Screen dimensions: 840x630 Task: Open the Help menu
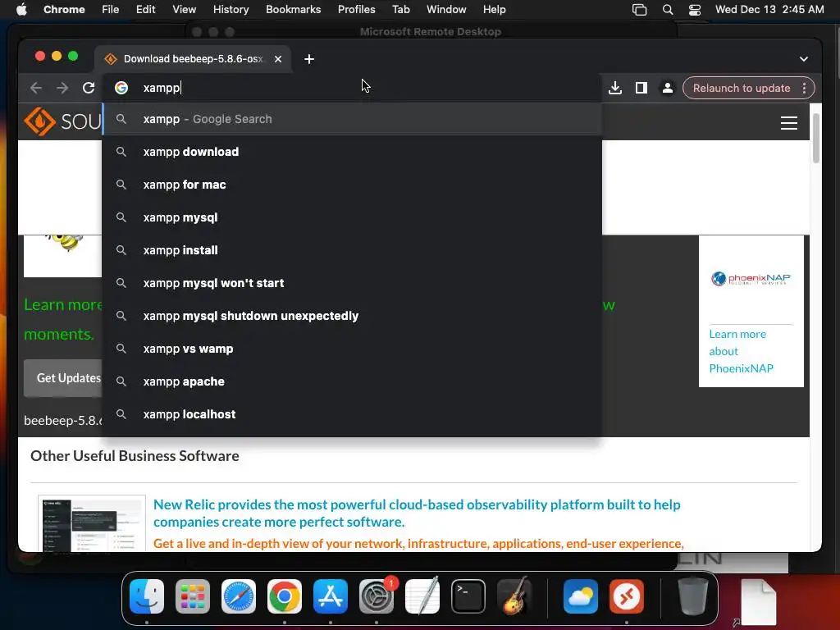[x=494, y=10]
